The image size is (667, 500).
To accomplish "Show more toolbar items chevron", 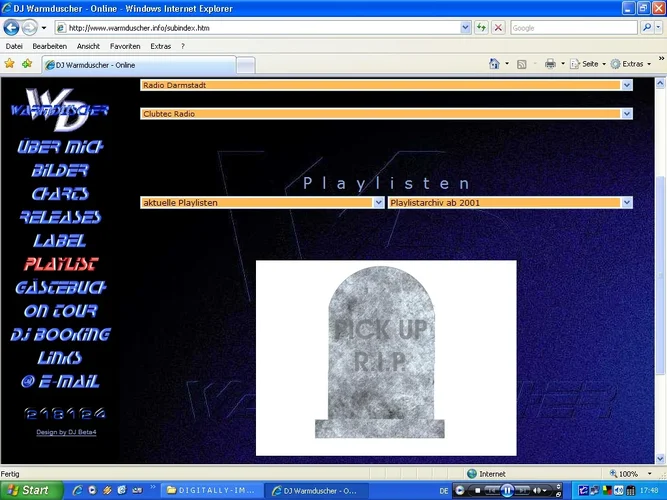I will coord(661,58).
